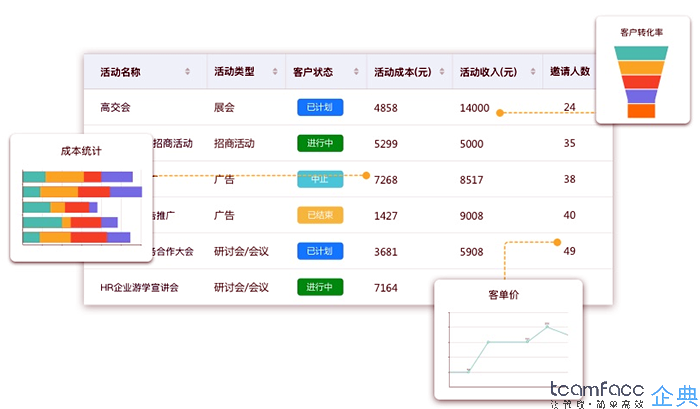The image size is (700, 409).
Task: Click the income value 8517
Action: coord(471,180)
